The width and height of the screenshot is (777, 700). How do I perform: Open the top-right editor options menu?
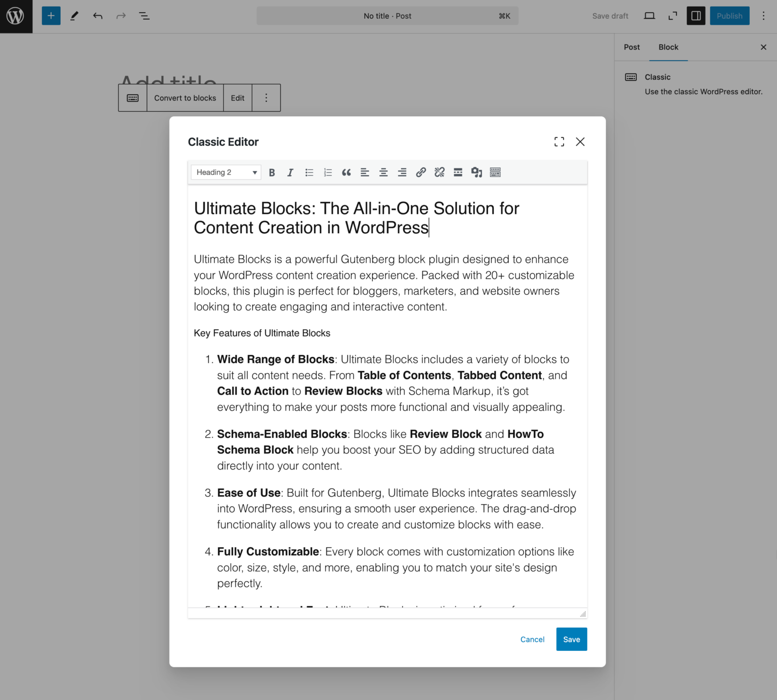(x=763, y=16)
